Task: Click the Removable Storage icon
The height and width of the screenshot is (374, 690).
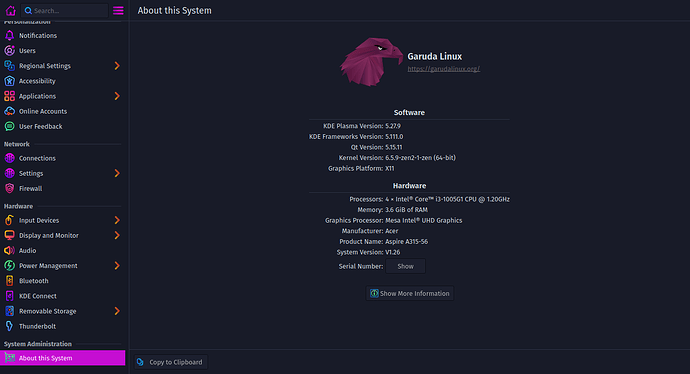Action: [9, 311]
